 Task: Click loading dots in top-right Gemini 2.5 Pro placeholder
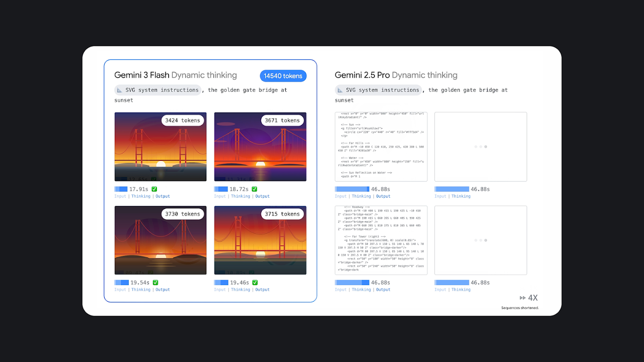[480, 147]
